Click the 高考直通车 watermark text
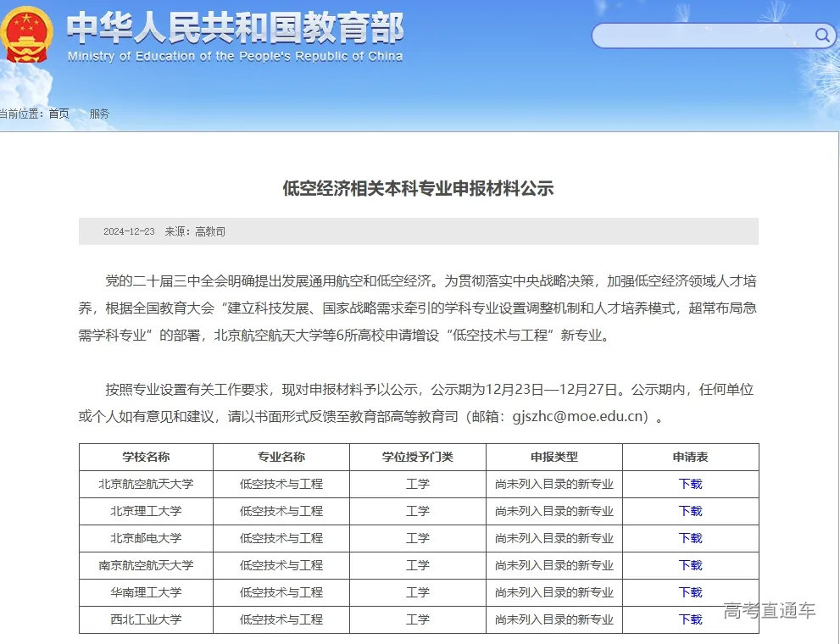The width and height of the screenshot is (840, 644). pos(770,609)
